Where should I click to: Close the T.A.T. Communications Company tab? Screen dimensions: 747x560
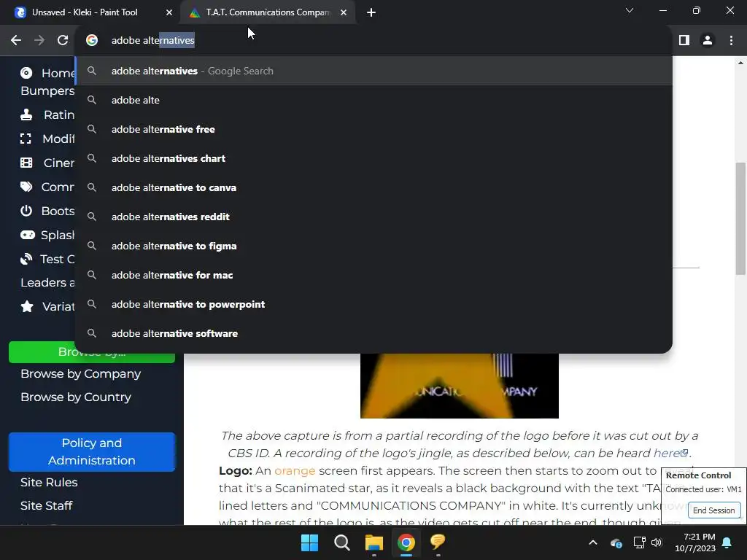pyautogui.click(x=344, y=13)
